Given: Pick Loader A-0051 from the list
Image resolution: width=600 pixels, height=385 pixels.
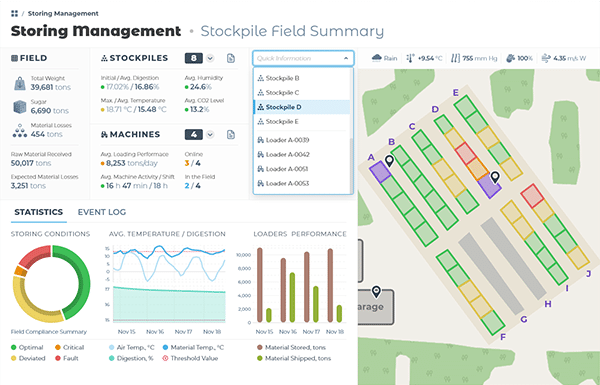Looking at the screenshot, I should [302, 169].
